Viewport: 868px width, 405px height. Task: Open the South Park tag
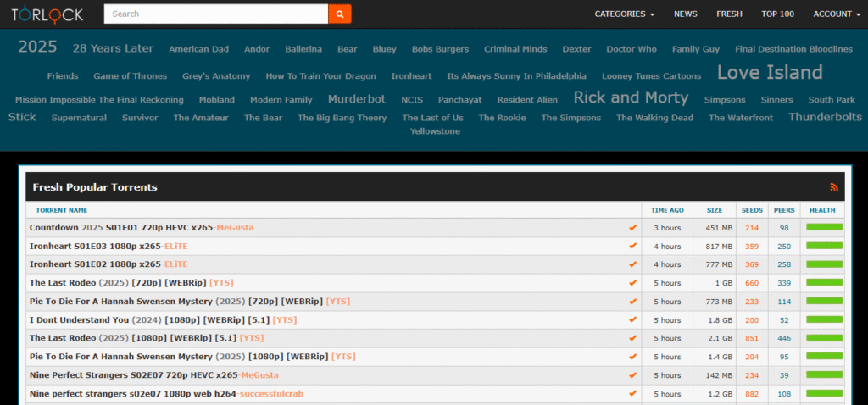coord(832,100)
